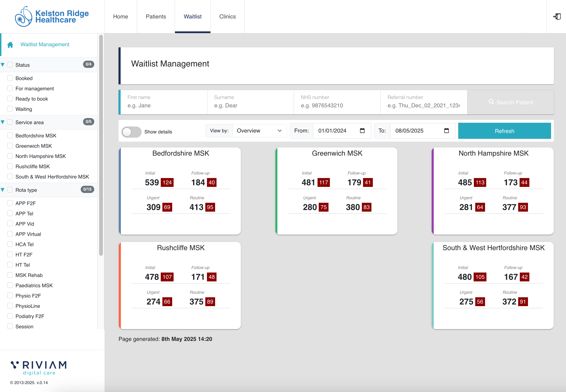The image size is (566, 392).
Task: Tick the Greenwich MSK service area checkbox
Action: tap(10, 146)
